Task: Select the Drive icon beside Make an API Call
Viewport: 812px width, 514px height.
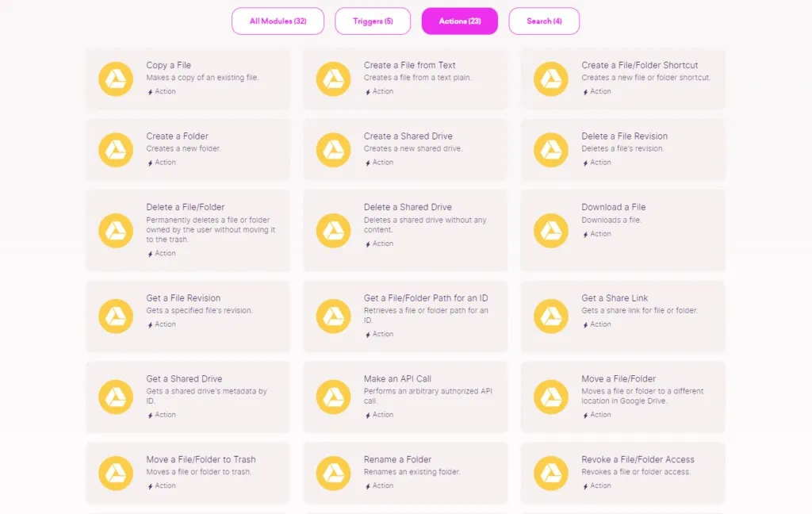Action: click(x=334, y=397)
